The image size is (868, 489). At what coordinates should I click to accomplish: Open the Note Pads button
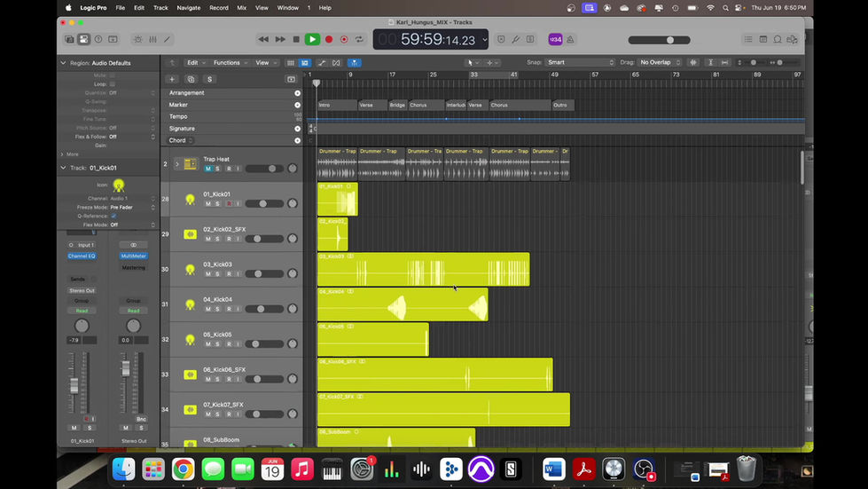[763, 39]
